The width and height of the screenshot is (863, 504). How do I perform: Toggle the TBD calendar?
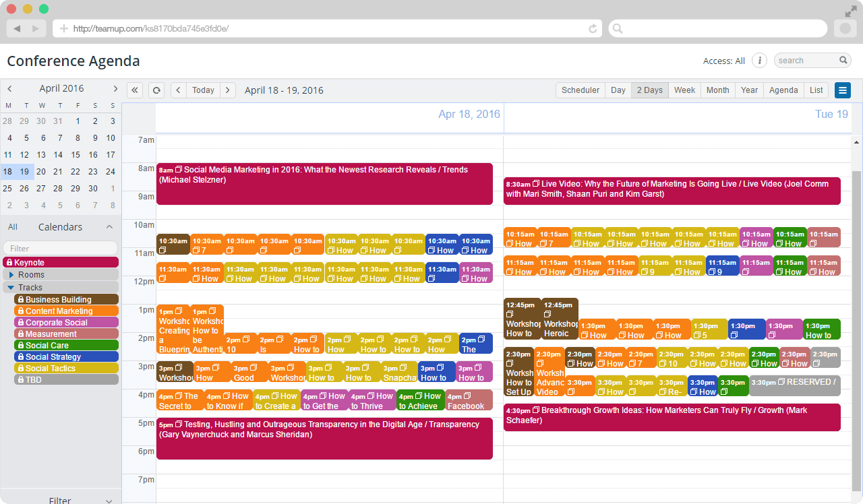tap(66, 380)
